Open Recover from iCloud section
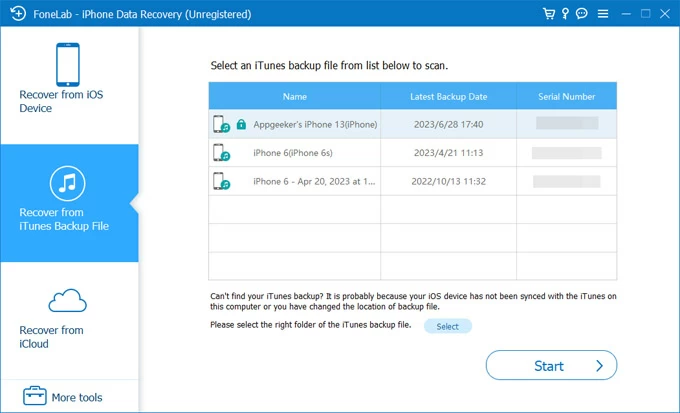 pyautogui.click(x=69, y=320)
